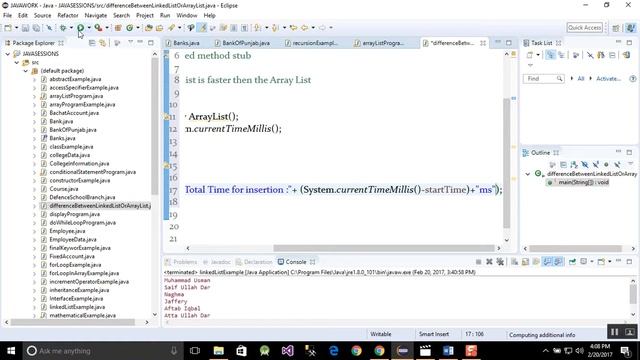Image resolution: width=640 pixels, height=360 pixels.
Task: Start Debug with the bug toolbar icon
Action: click(63, 28)
